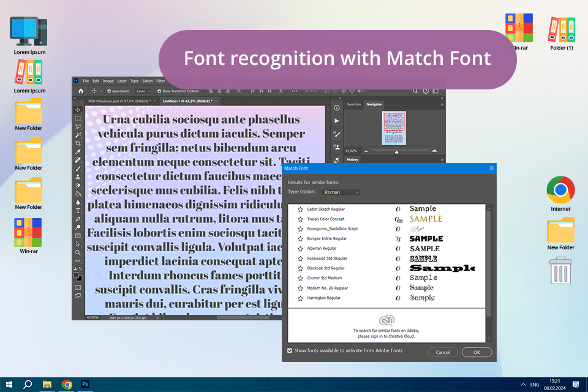This screenshot has height=392, width=588.
Task: Open the File menu
Action: coord(86,81)
